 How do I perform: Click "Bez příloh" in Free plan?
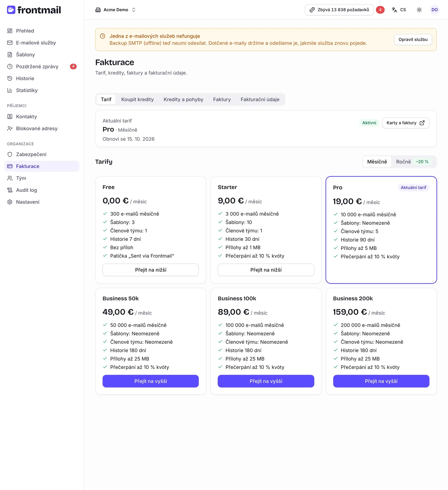click(122, 247)
